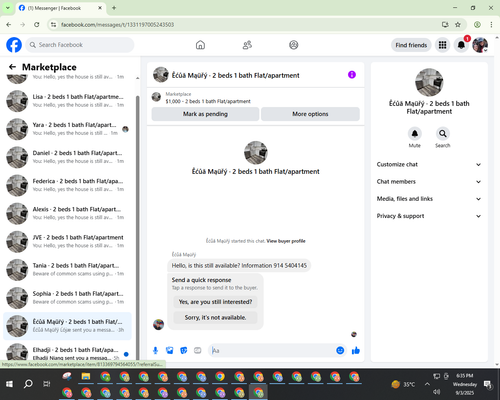Show hidden system tray icons
Image resolution: width=500 pixels, height=400 pixels.
point(427,384)
